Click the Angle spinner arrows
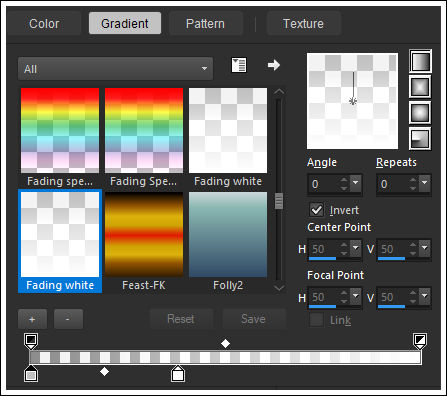 point(344,184)
